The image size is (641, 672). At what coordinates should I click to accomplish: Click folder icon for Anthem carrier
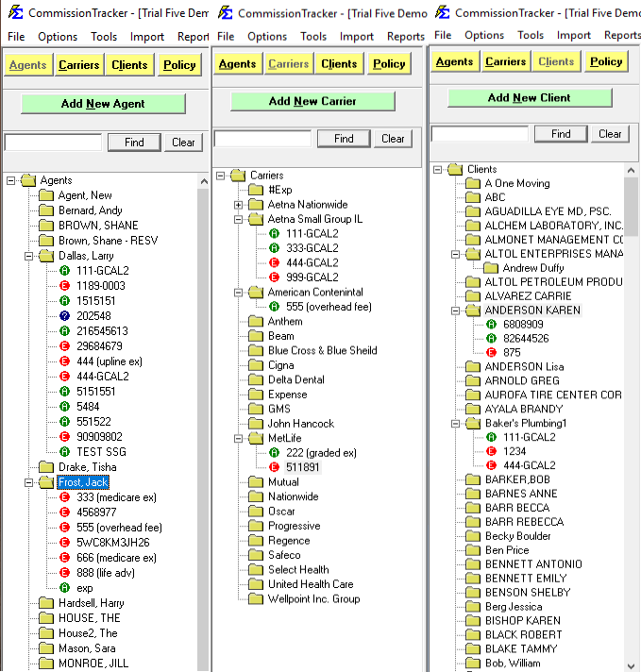click(256, 321)
